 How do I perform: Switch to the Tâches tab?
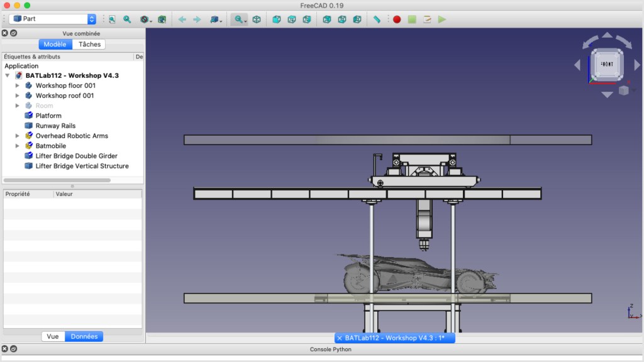89,45
